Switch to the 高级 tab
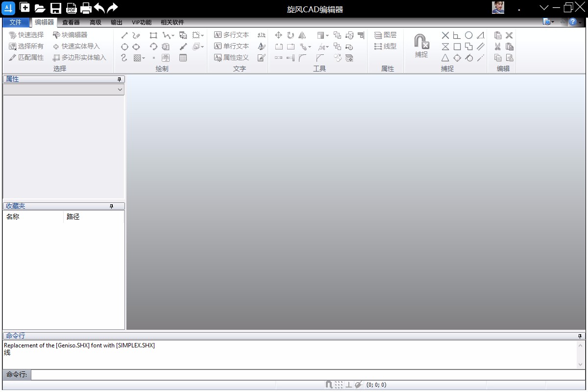 point(96,22)
